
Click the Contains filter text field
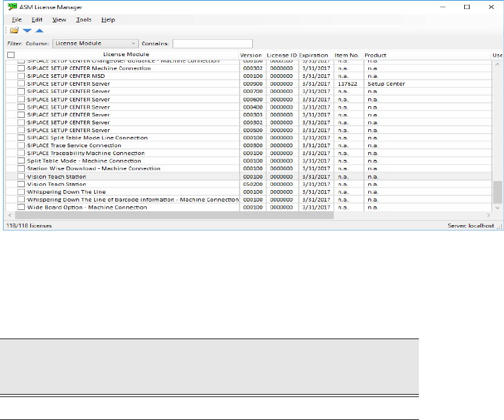pos(212,43)
